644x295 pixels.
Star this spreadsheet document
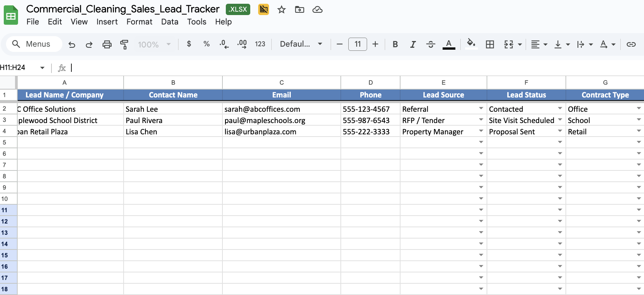point(281,10)
